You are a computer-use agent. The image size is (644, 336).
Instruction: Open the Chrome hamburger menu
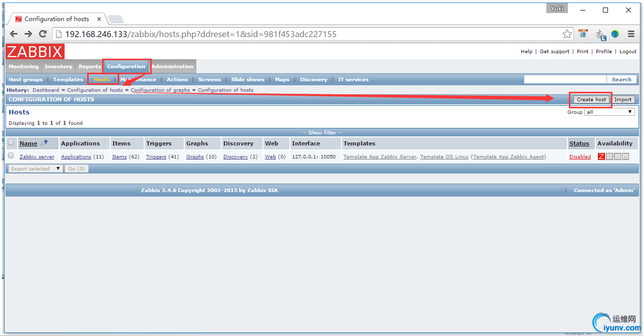point(630,34)
